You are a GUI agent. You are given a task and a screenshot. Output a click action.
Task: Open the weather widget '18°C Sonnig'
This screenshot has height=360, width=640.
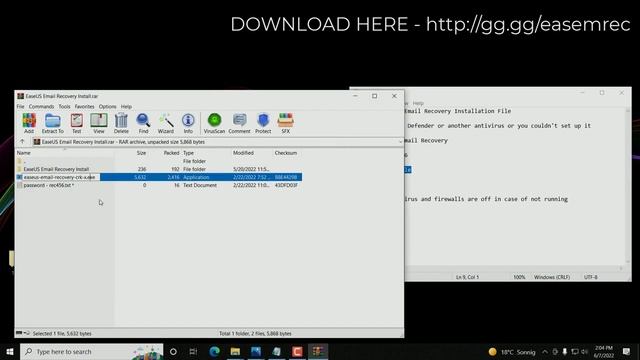click(512, 352)
